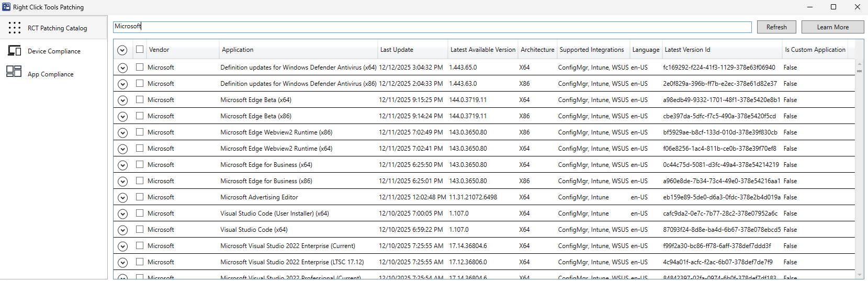This screenshot has height=281, width=868.
Task: Expand the Microsoft Edge Beta (x86) row
Action: tap(122, 117)
